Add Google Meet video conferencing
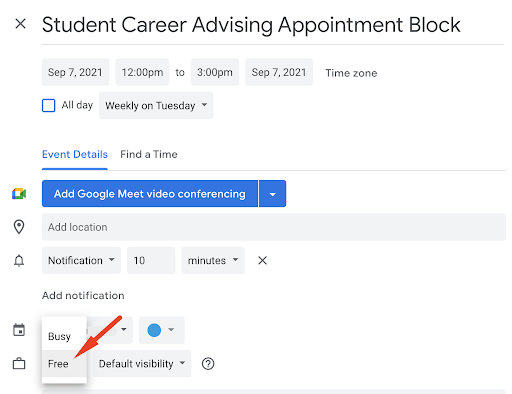This screenshot has height=394, width=512. (x=150, y=194)
